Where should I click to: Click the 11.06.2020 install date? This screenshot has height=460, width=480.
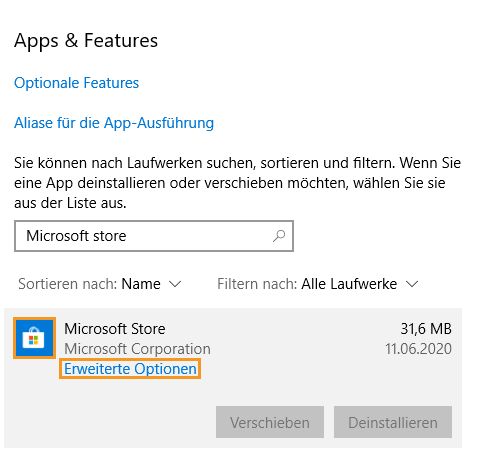click(x=418, y=349)
